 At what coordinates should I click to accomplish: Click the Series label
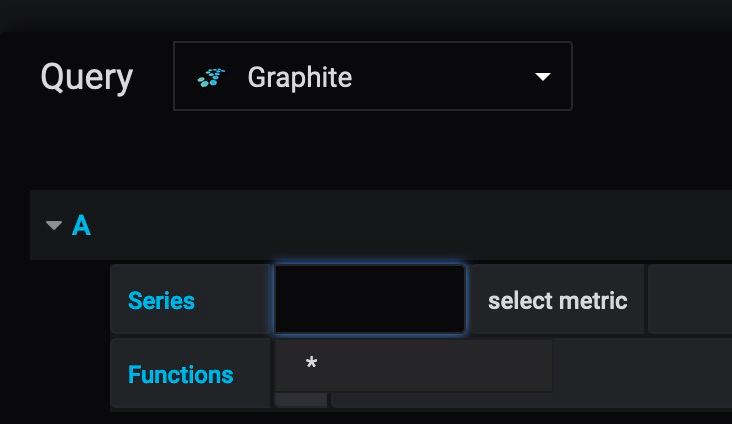point(161,300)
